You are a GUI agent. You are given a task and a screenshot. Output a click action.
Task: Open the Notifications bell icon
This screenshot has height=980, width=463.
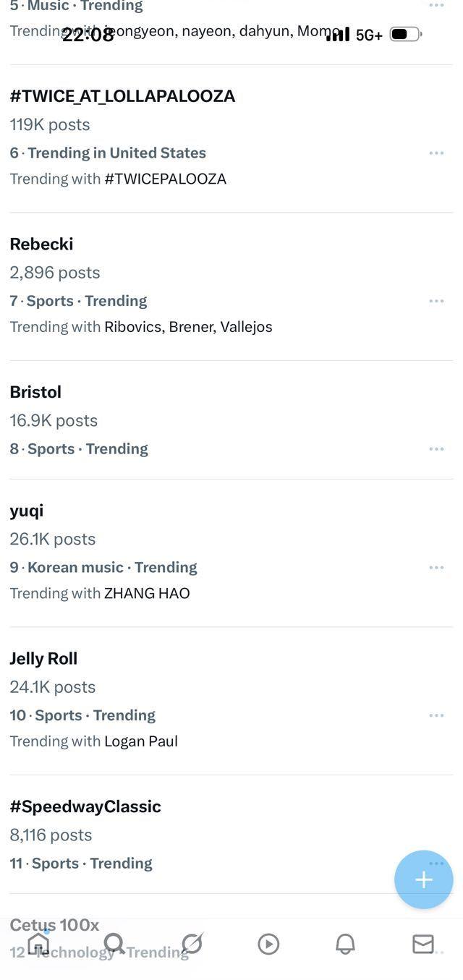[x=346, y=944]
